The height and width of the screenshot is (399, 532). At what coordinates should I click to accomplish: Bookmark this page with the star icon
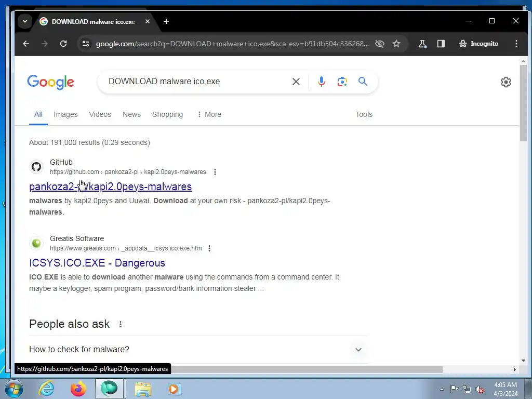point(396,44)
